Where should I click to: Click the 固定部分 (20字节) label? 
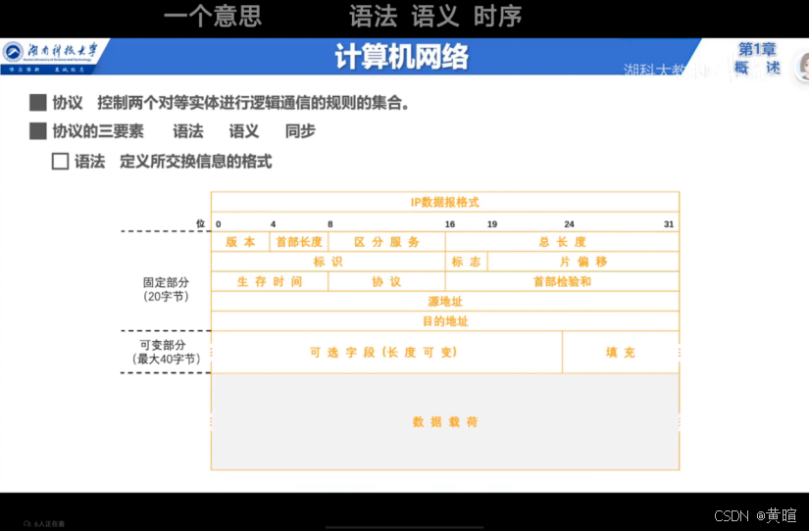pos(166,289)
